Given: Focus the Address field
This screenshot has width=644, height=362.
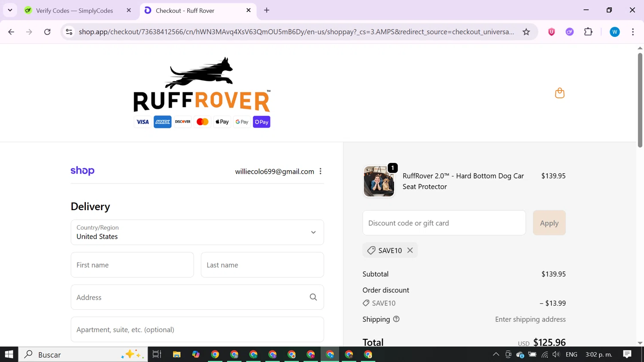Looking at the screenshot, I should tap(197, 297).
